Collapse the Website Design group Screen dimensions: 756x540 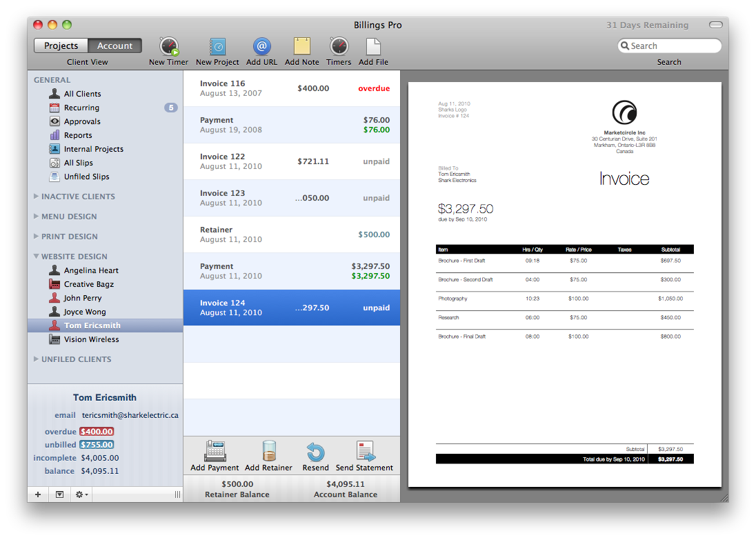36,257
